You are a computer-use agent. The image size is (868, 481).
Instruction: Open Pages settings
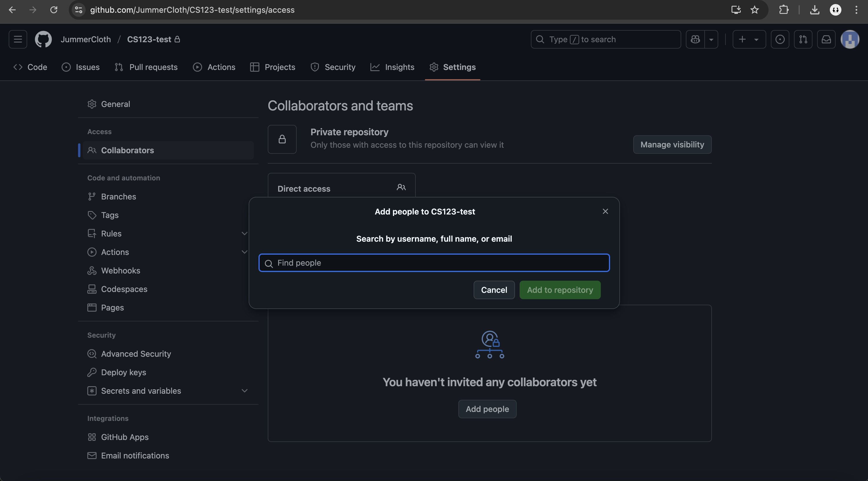coord(168,308)
